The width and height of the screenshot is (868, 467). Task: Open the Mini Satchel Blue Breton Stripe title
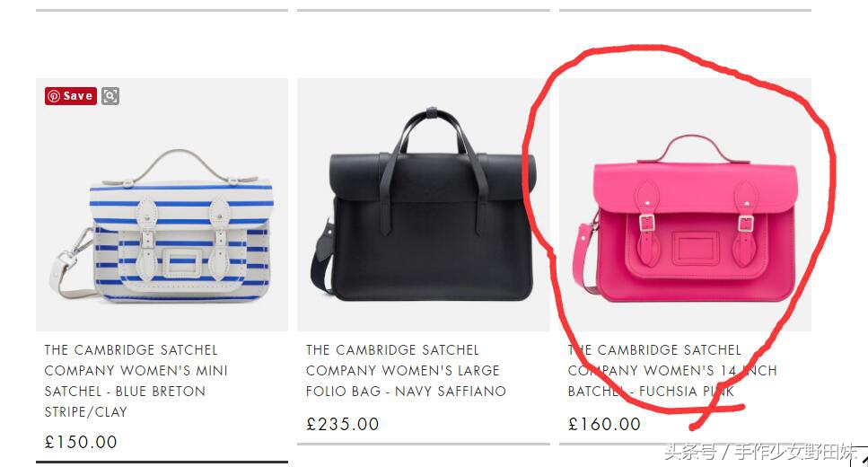coord(136,381)
